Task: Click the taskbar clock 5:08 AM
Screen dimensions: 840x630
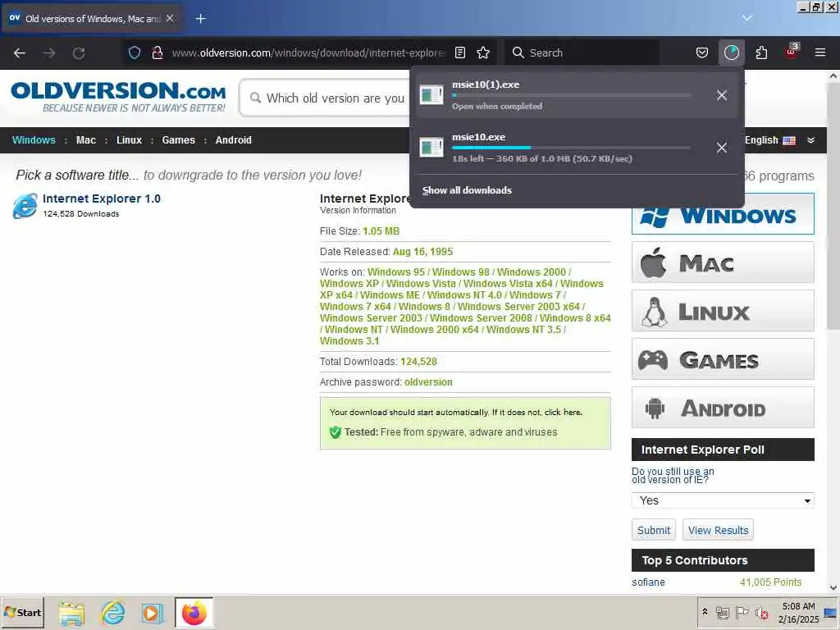Action: coord(798,606)
